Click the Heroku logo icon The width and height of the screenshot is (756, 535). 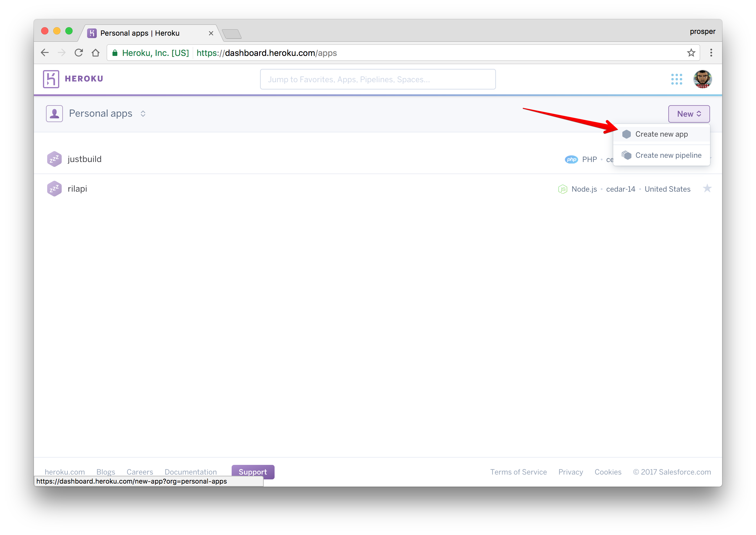pos(51,79)
